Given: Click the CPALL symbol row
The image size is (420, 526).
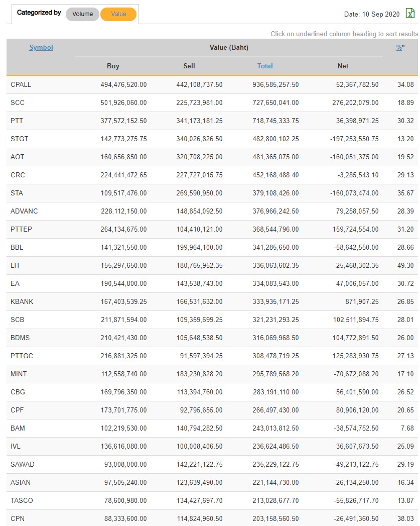Looking at the screenshot, I should point(21,84).
